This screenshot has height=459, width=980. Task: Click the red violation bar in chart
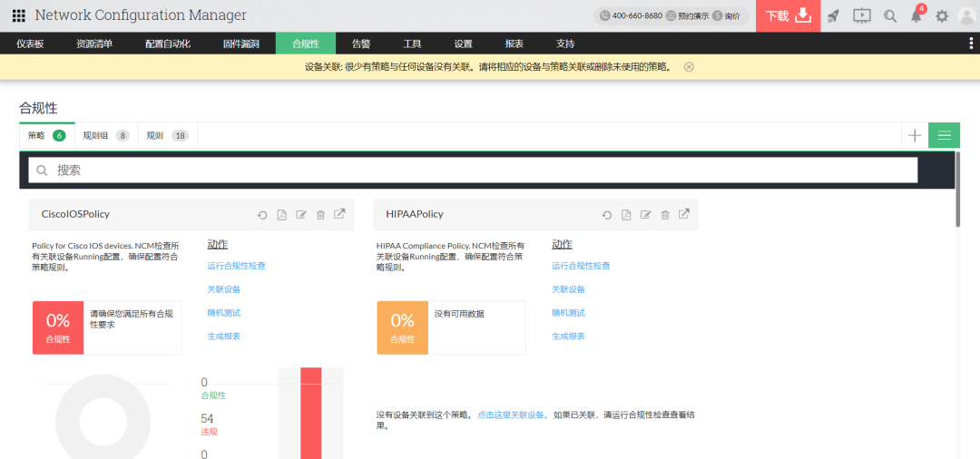point(310,413)
